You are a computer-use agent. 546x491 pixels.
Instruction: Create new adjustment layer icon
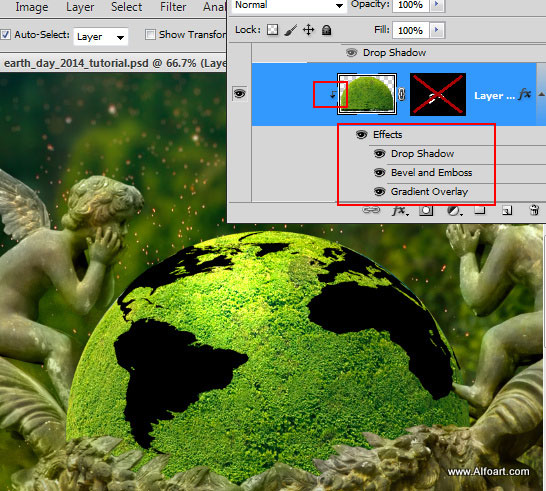point(454,211)
